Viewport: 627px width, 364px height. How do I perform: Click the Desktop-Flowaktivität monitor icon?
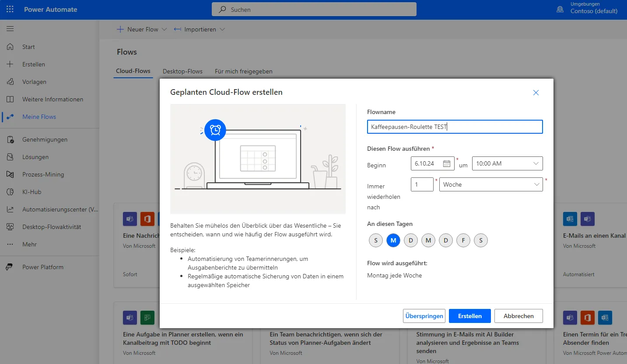[x=10, y=227]
